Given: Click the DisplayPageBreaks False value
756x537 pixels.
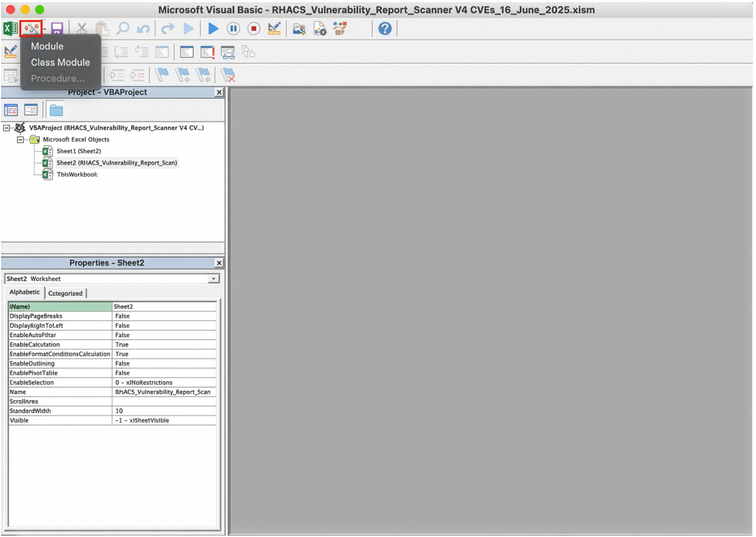Looking at the screenshot, I should click(x=164, y=316).
